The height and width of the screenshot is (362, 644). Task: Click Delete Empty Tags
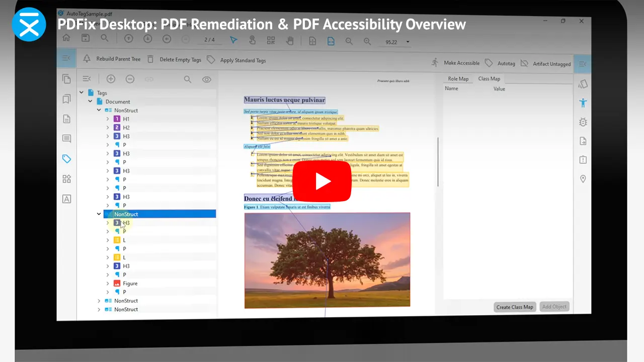tap(174, 59)
